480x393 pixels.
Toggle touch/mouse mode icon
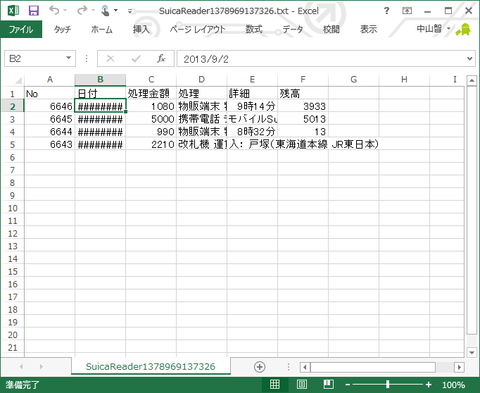pyautogui.click(x=106, y=11)
